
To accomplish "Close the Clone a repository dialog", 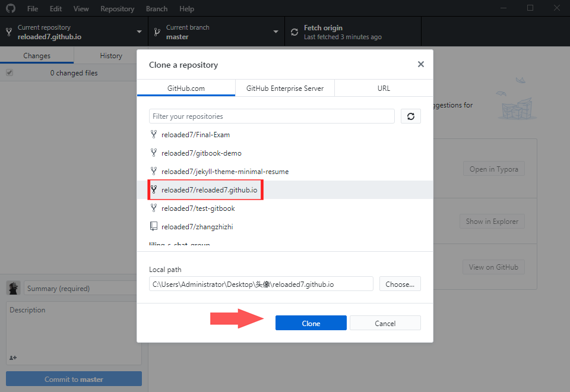I will point(420,64).
